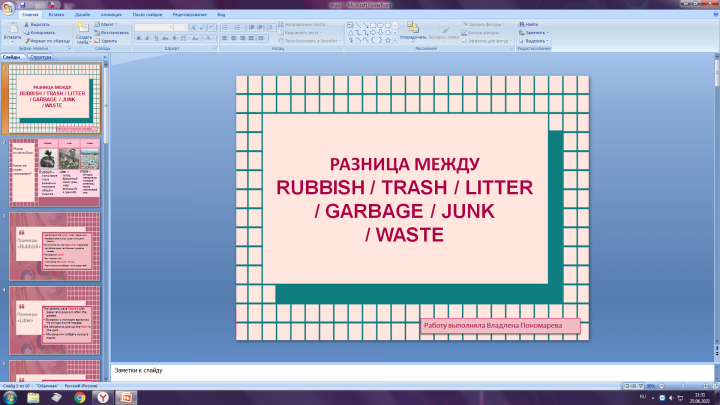Viewport: 720px width, 405px height.
Task: Click Cut (Вырезать) in the clipboard group
Action: [x=37, y=24]
